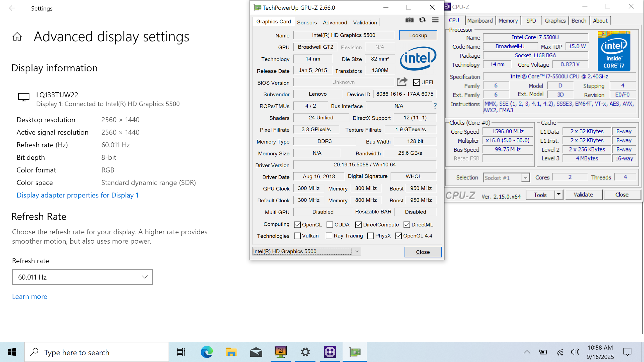Toggle the OpenCL checkbox
Viewport: 644px width, 362px height.
point(297,225)
